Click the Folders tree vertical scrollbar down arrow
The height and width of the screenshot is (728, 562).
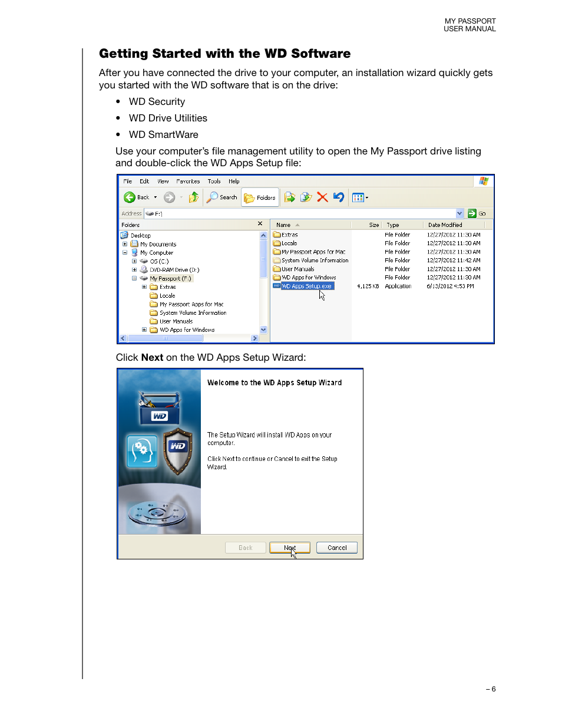click(263, 330)
